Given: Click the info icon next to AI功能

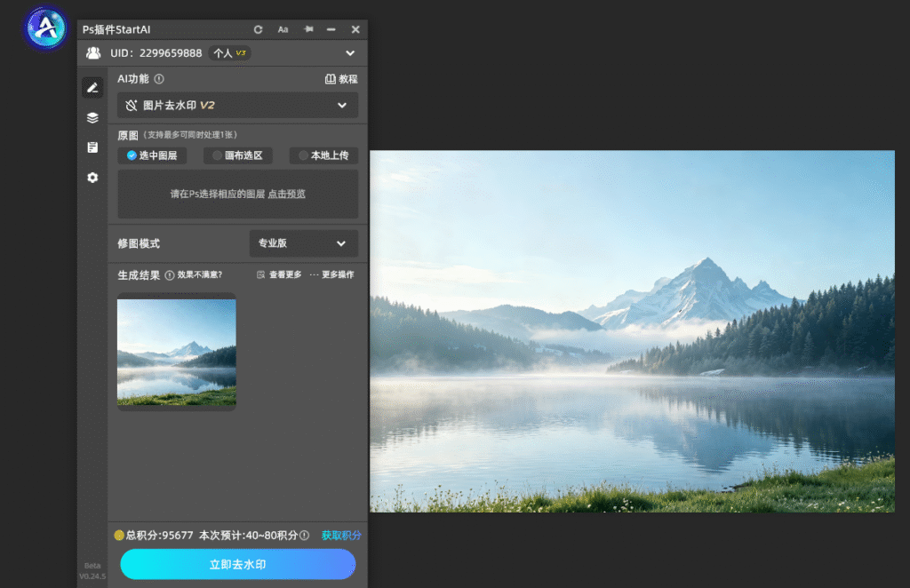Looking at the screenshot, I should coord(159,79).
